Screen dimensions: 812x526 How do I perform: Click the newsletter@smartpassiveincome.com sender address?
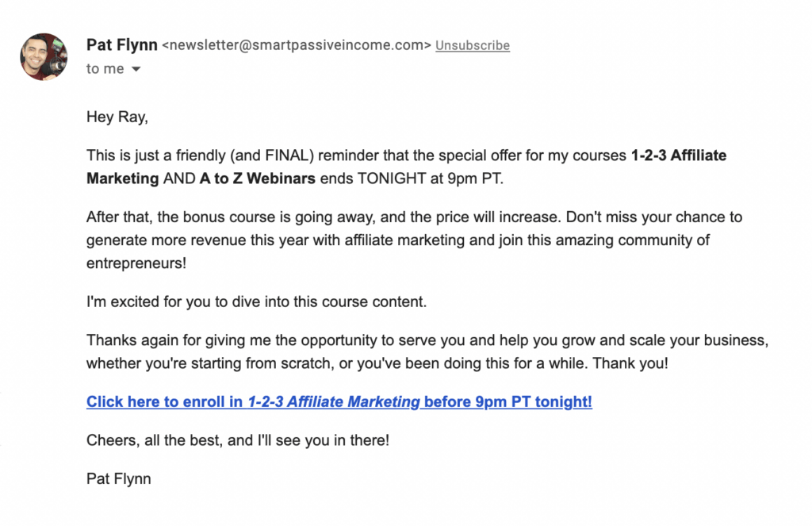pyautogui.click(x=297, y=45)
